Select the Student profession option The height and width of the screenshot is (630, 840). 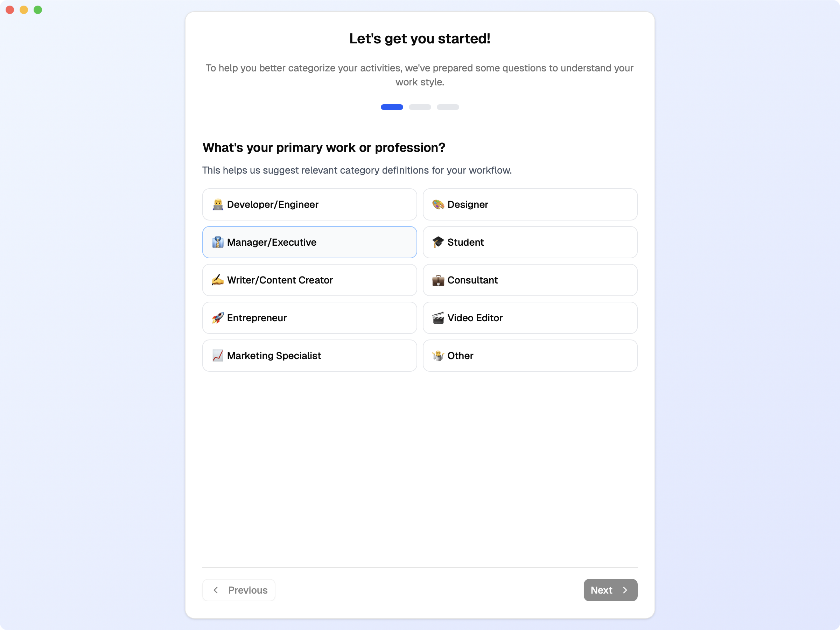tap(530, 242)
